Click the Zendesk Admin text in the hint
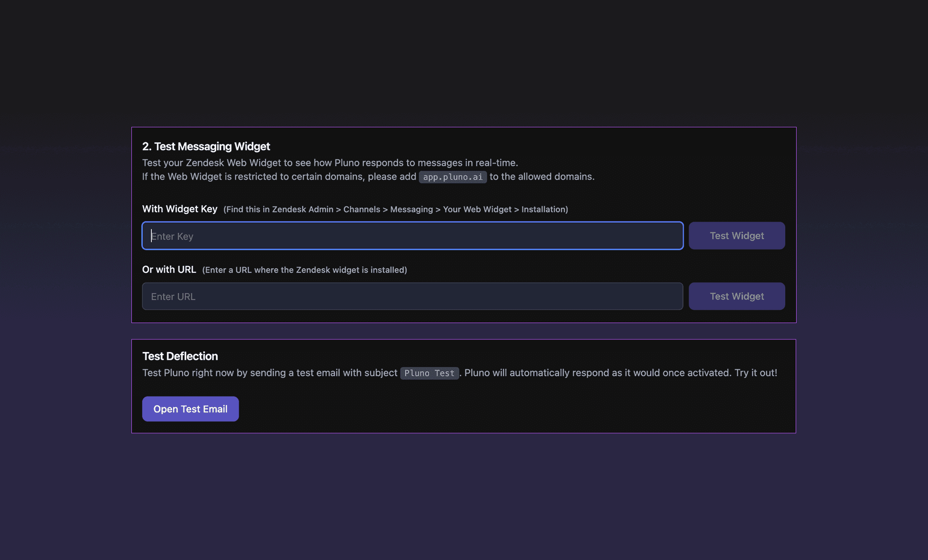Image resolution: width=928 pixels, height=560 pixels. [x=302, y=209]
